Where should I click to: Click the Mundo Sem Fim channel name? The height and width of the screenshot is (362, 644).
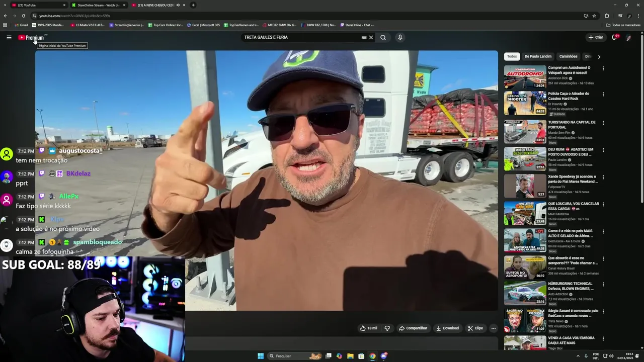559,133
